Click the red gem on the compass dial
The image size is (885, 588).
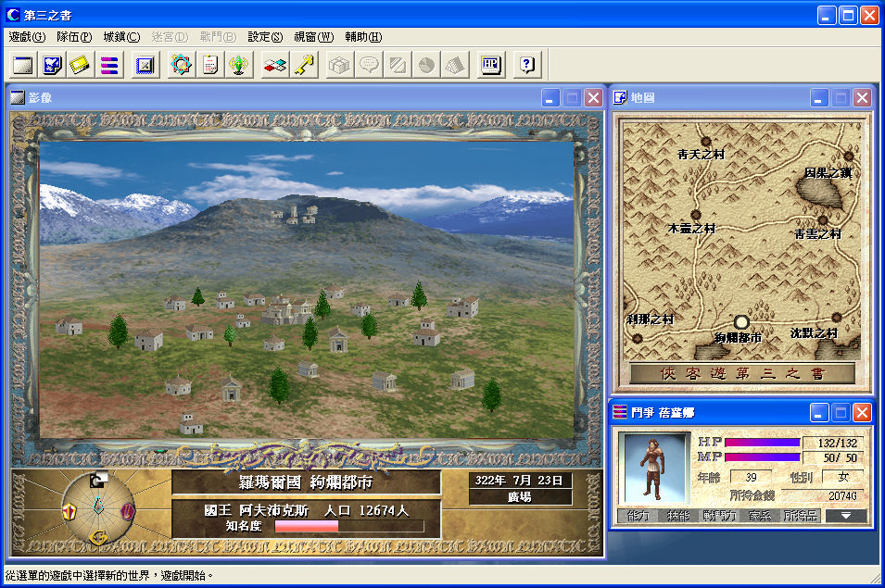tap(69, 510)
